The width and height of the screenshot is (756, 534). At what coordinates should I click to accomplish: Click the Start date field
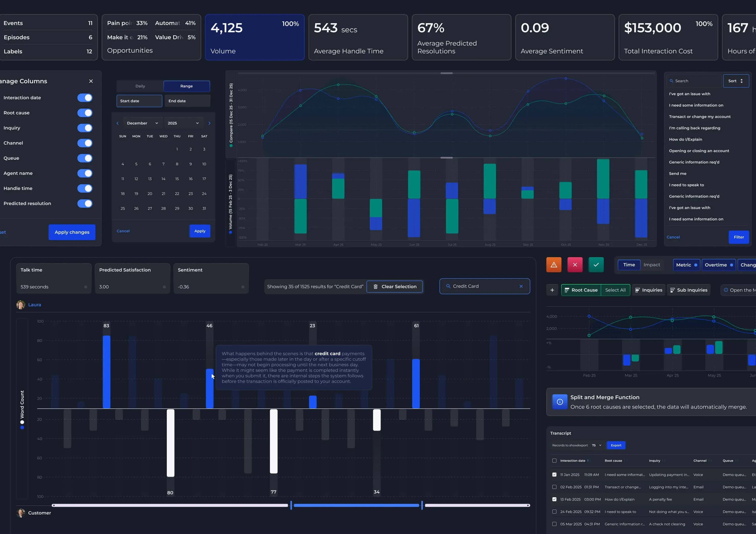(x=139, y=101)
